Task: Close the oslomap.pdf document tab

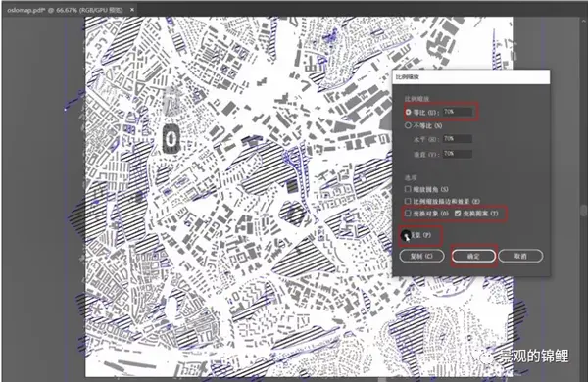Action: 132,10
